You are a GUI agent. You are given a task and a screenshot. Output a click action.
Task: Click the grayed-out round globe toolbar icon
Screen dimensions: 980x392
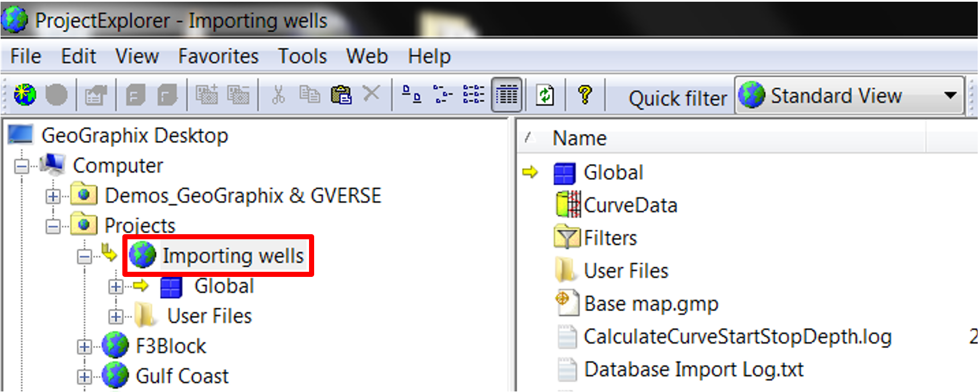point(56,95)
